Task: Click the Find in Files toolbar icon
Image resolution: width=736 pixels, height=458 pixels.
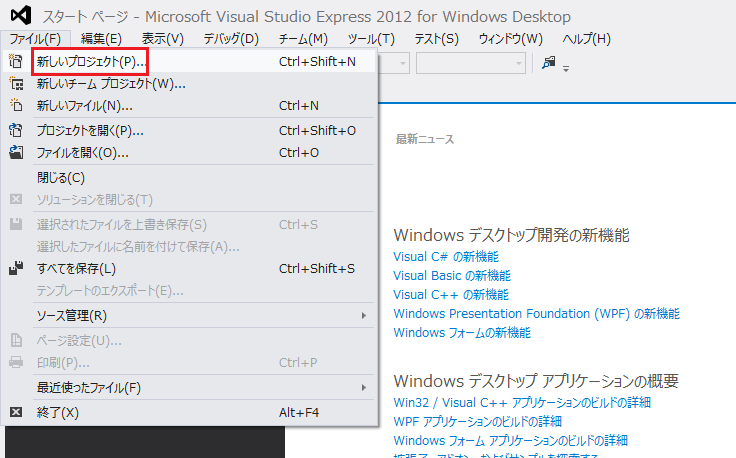Action: pos(548,62)
